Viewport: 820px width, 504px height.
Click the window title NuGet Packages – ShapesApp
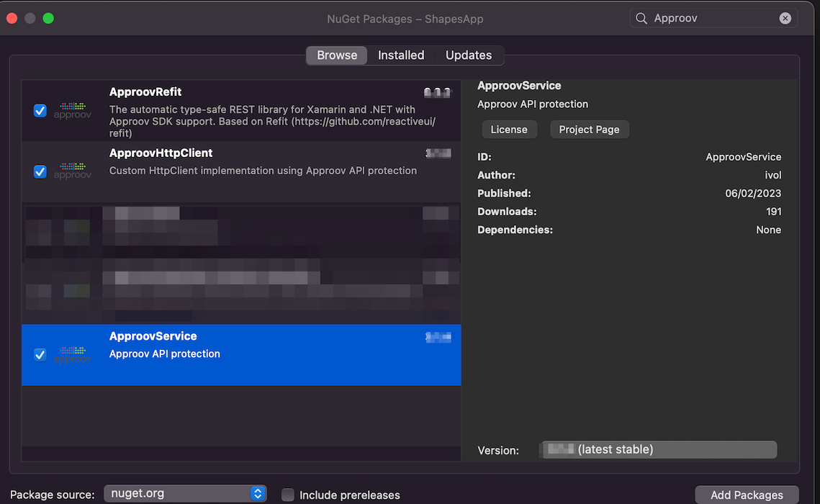pyautogui.click(x=405, y=19)
